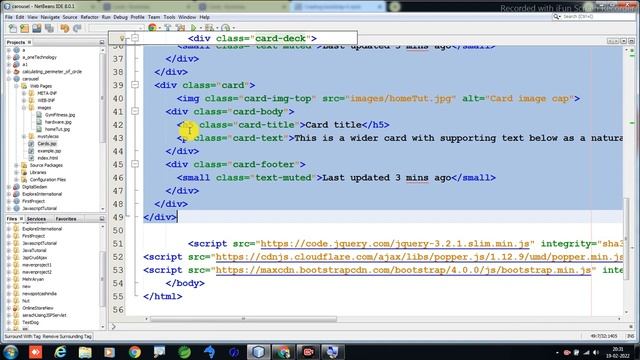Screen dimensions: 640x360
Task: Collapse the images folder node
Action: [24, 108]
